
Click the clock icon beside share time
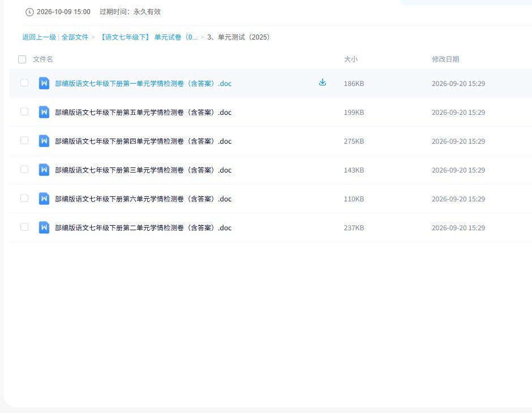pos(29,12)
